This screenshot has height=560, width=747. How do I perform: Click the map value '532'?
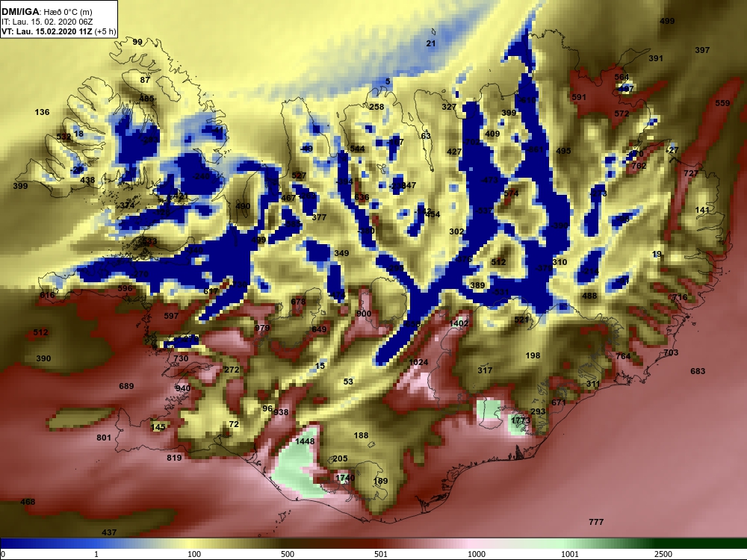coord(63,137)
